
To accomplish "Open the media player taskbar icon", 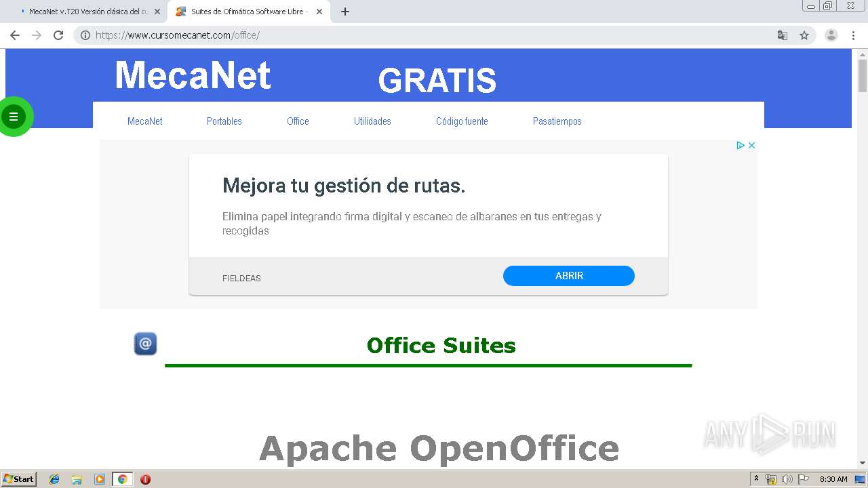I will coord(100,479).
